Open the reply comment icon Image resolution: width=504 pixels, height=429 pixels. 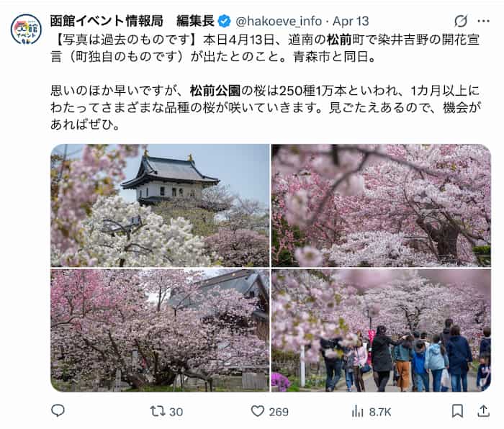click(x=58, y=411)
